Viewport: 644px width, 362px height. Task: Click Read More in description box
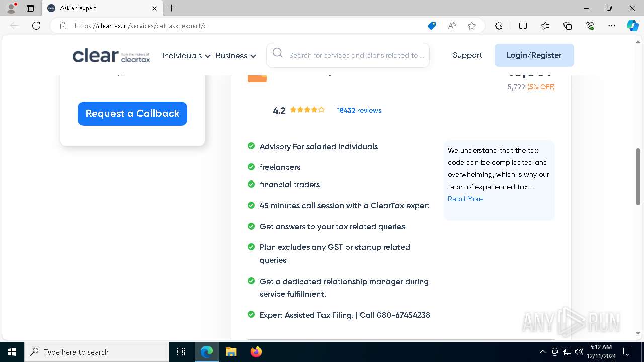point(465,199)
